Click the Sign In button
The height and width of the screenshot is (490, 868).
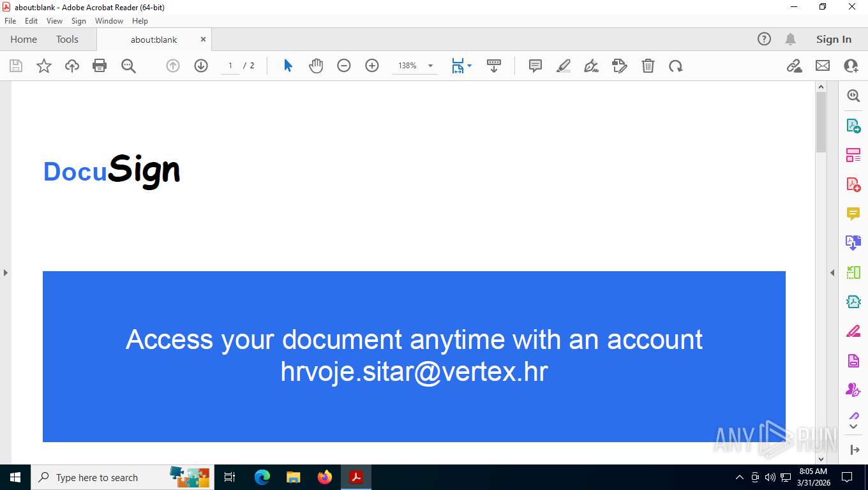coord(834,39)
